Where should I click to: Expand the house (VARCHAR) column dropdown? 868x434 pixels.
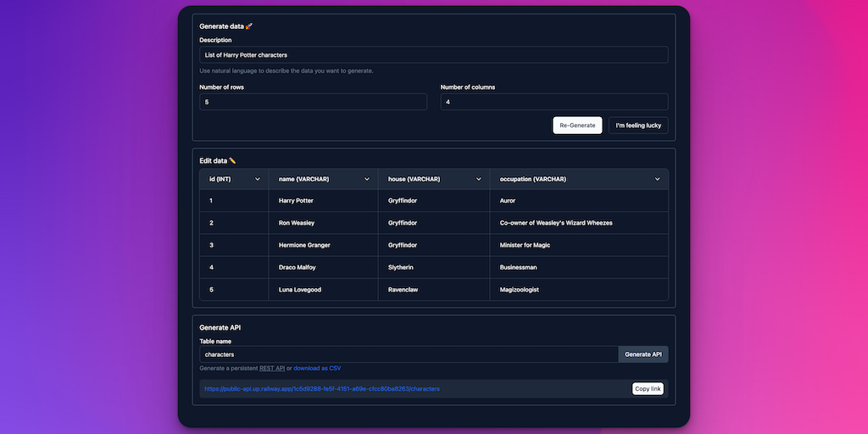479,179
